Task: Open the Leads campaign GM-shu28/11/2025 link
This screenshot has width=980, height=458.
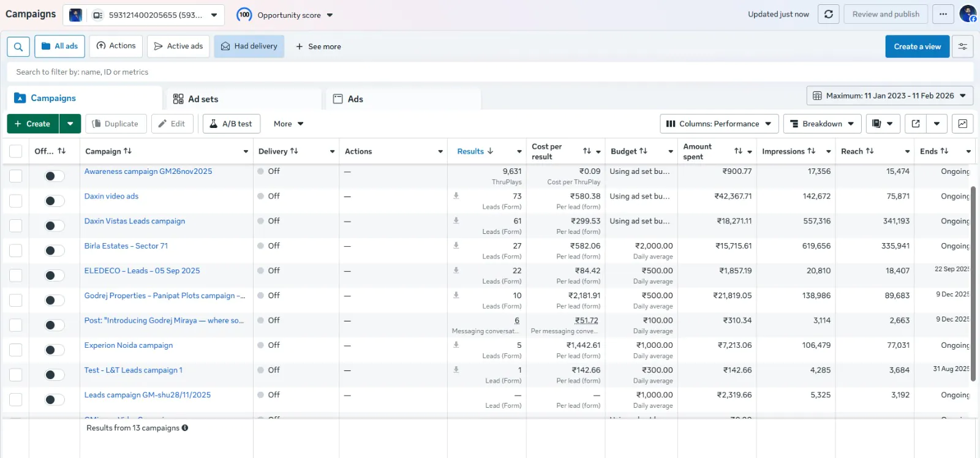Action: (148, 395)
